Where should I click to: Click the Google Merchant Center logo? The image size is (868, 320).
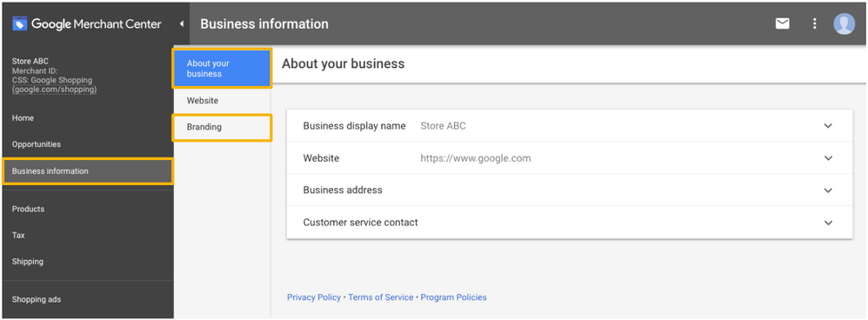[x=87, y=23]
